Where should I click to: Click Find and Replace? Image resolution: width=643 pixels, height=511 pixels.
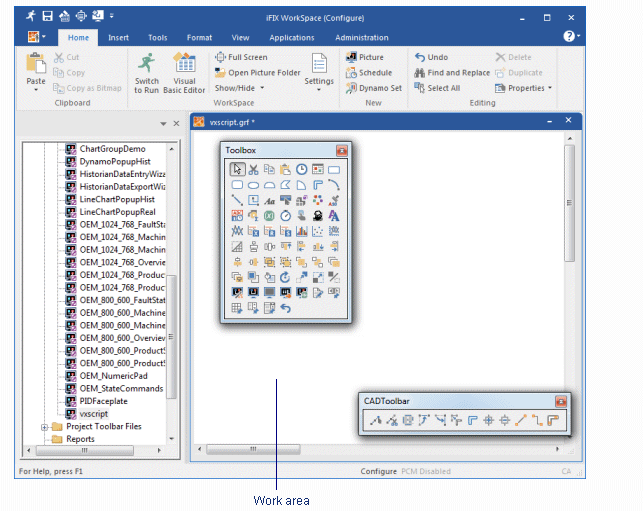tap(452, 73)
